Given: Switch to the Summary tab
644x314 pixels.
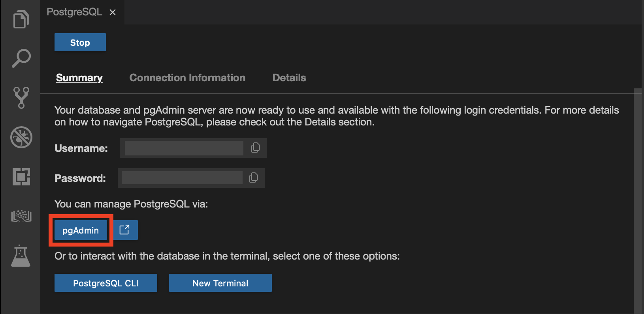Looking at the screenshot, I should [79, 78].
